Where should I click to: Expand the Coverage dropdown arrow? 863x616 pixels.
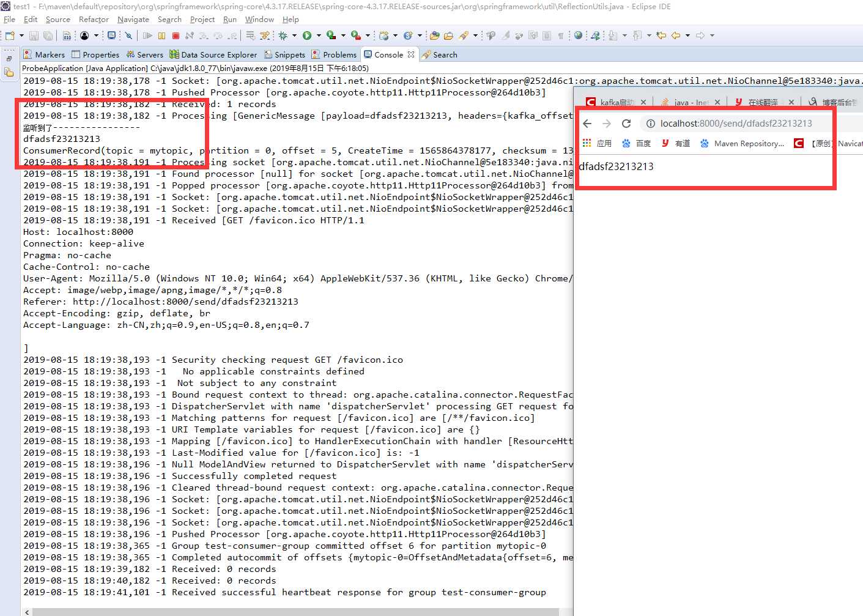[x=343, y=35]
